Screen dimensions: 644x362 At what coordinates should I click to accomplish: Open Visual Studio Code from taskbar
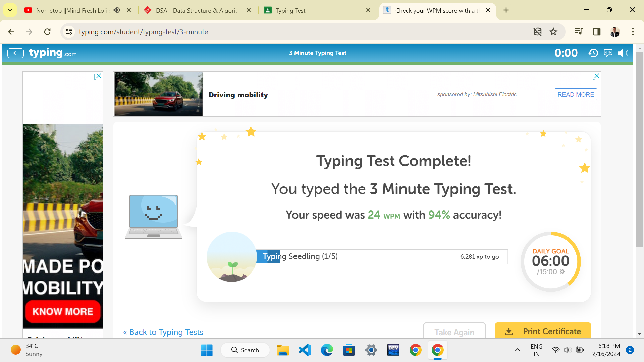305,350
